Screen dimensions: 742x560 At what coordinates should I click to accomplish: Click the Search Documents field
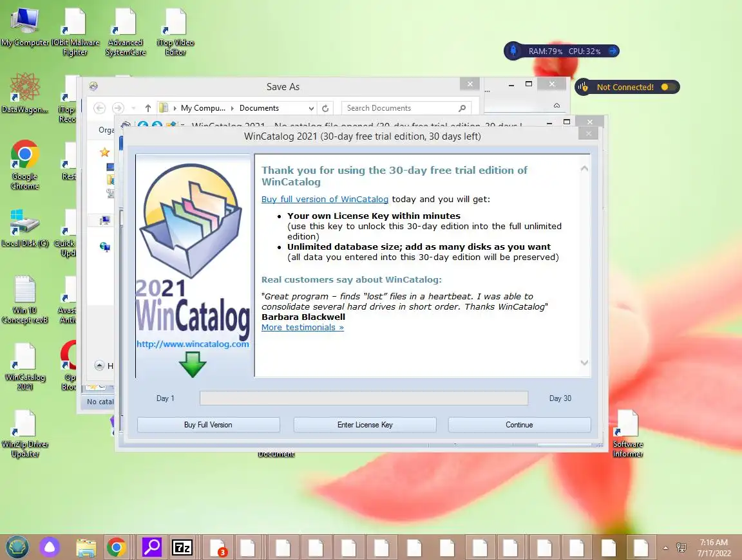pos(406,108)
